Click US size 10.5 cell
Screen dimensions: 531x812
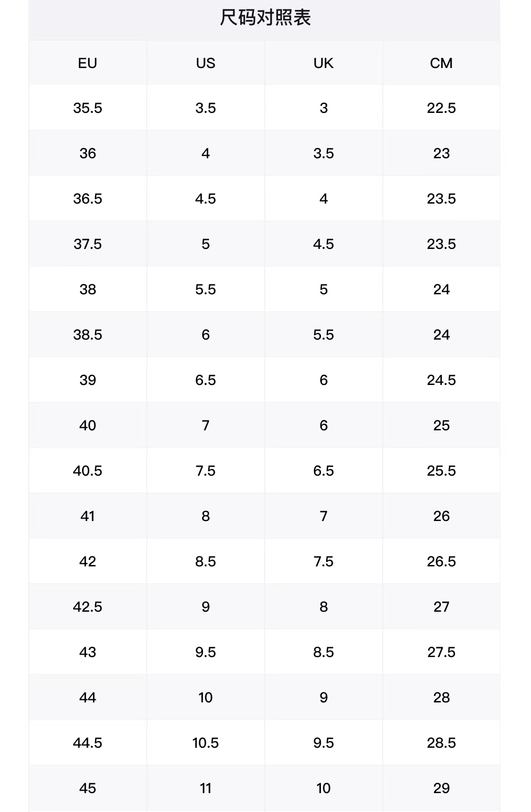coord(205,743)
